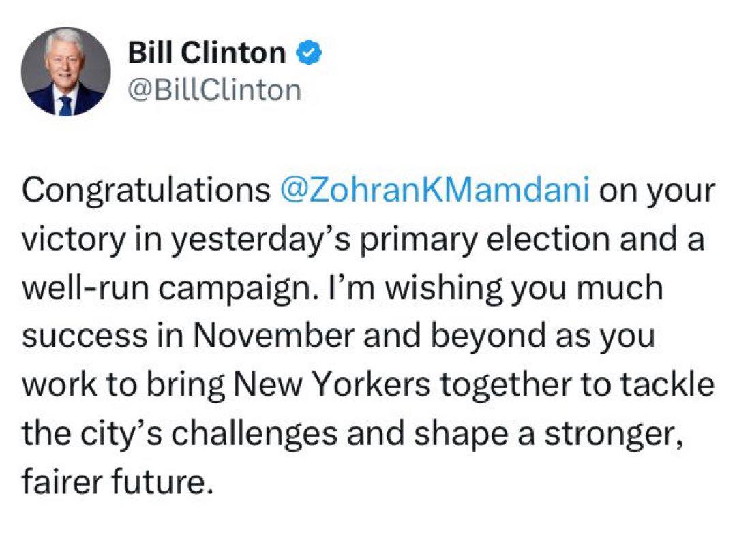Click the blue verified checkmark badge
This screenshot has width=750, height=560.
click(x=310, y=52)
